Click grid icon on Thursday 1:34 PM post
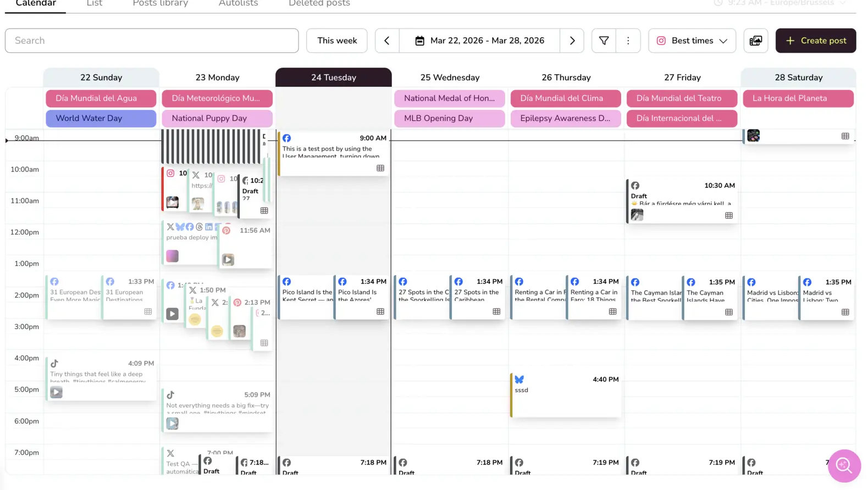Image resolution: width=868 pixels, height=490 pixels. point(613,311)
